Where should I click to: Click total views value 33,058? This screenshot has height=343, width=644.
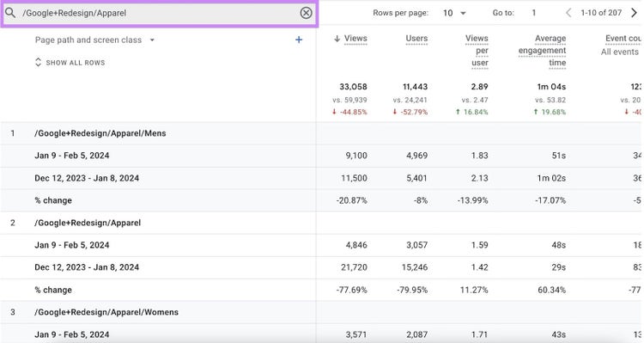[x=353, y=87]
